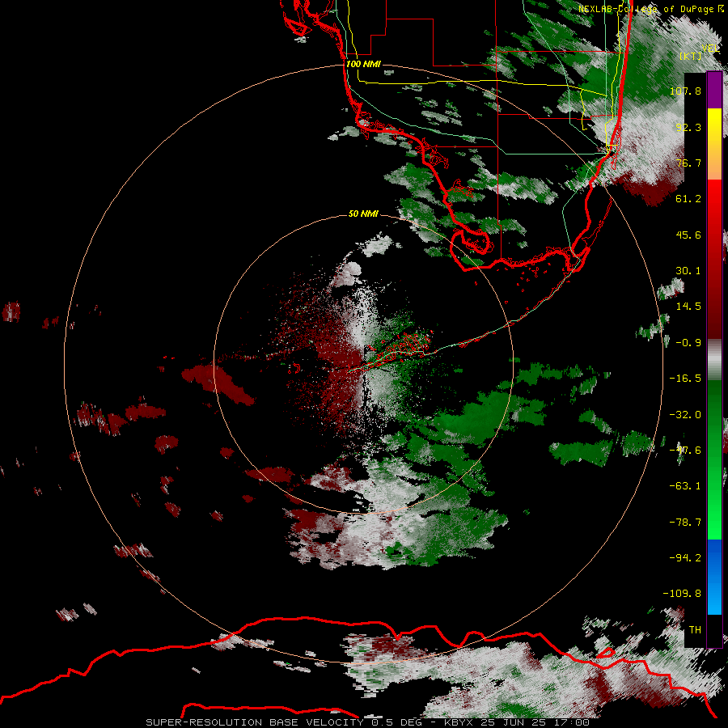This screenshot has height=728, width=728.
Task: Click the purple segment of the color bar
Action: point(714,91)
